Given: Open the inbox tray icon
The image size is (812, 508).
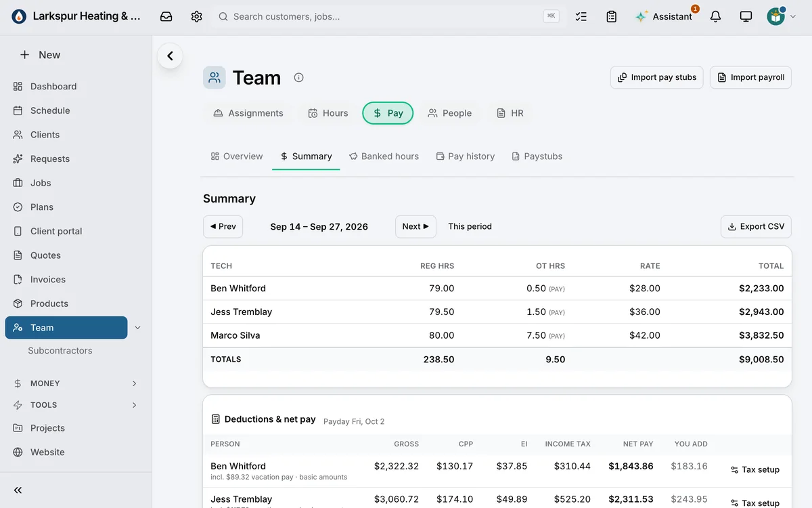Looking at the screenshot, I should click(166, 16).
